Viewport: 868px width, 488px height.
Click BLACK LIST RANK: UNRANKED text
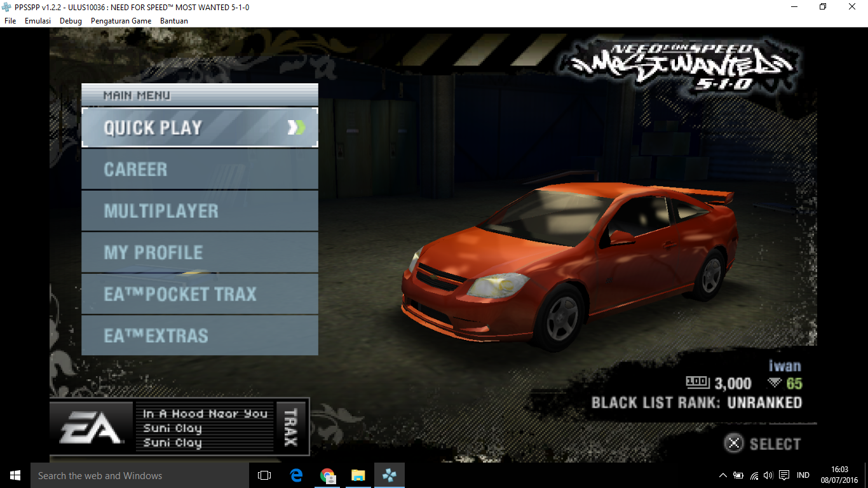[x=696, y=402]
